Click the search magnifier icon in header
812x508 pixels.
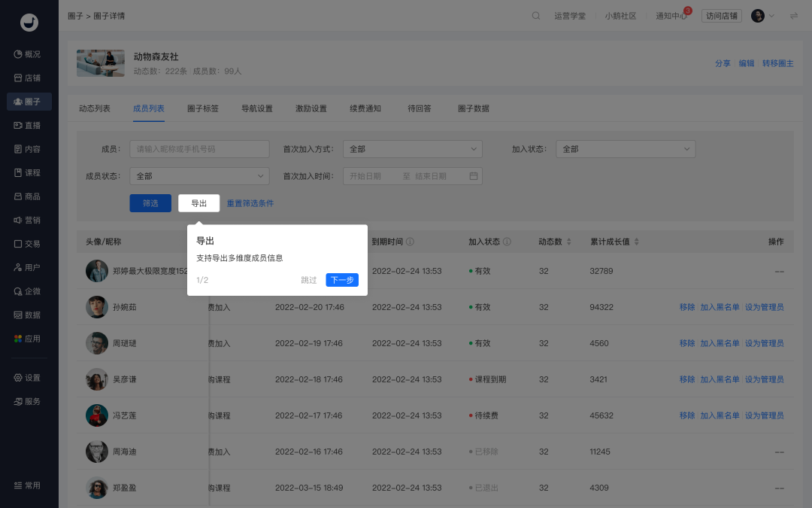click(536, 16)
